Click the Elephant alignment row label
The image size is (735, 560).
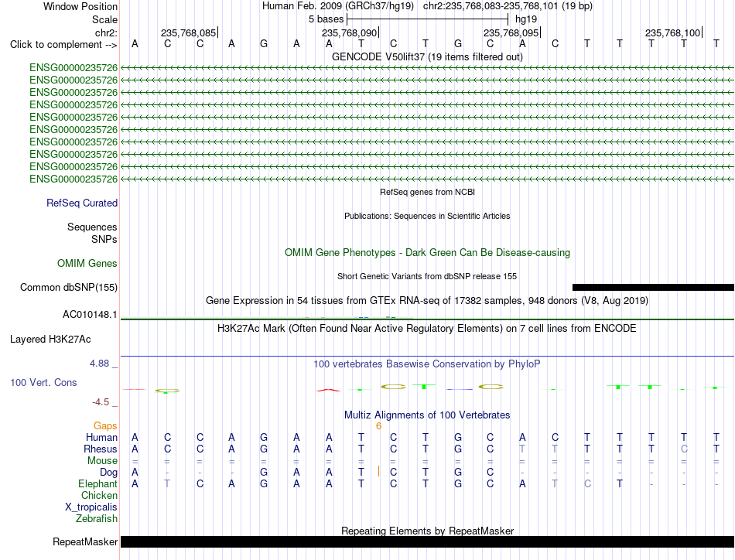[x=97, y=483]
